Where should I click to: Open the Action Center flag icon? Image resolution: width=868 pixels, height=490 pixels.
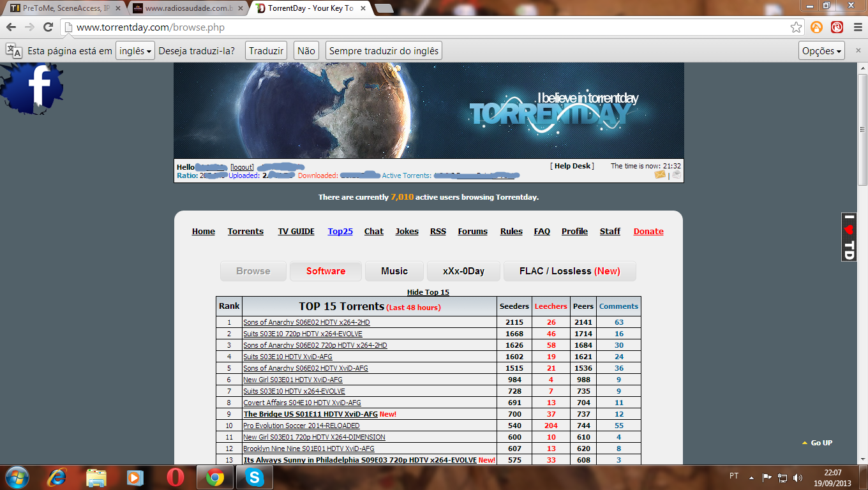pos(767,477)
